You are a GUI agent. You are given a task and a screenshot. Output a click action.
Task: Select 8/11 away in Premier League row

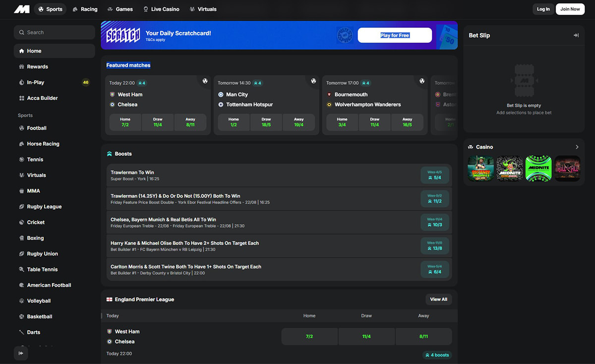[423, 336]
